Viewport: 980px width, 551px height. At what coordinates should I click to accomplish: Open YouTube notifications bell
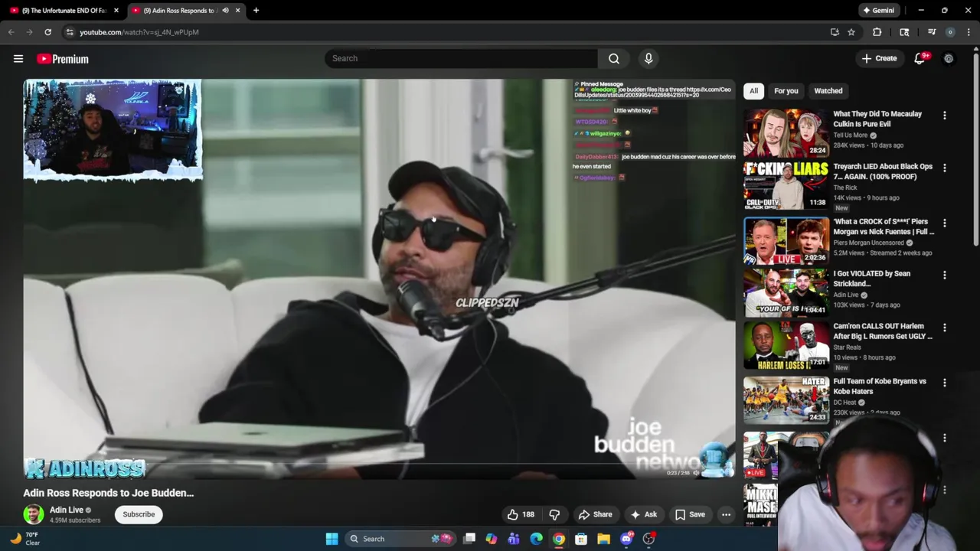(920, 59)
